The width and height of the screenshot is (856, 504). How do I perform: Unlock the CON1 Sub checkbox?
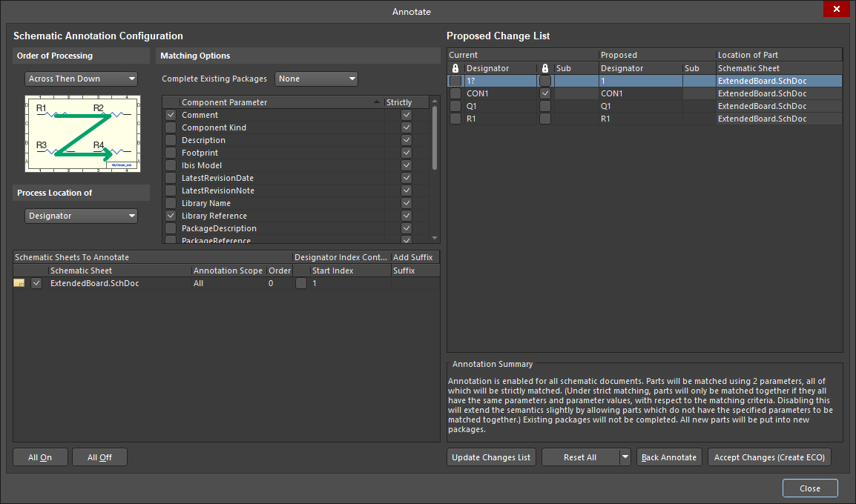pos(544,93)
